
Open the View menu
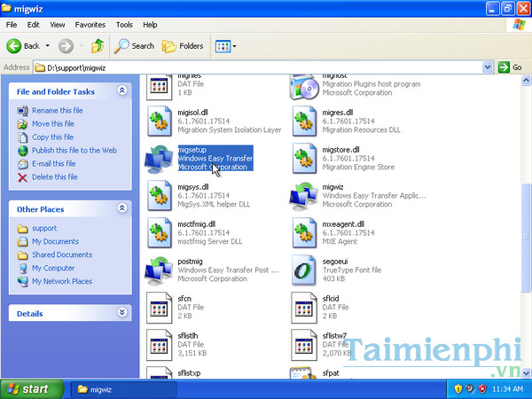click(x=58, y=25)
